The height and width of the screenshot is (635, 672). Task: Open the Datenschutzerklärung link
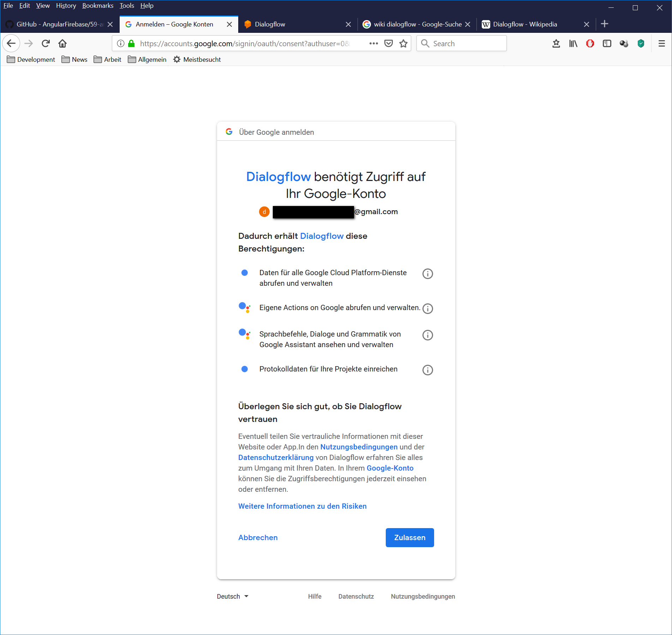pyautogui.click(x=276, y=458)
